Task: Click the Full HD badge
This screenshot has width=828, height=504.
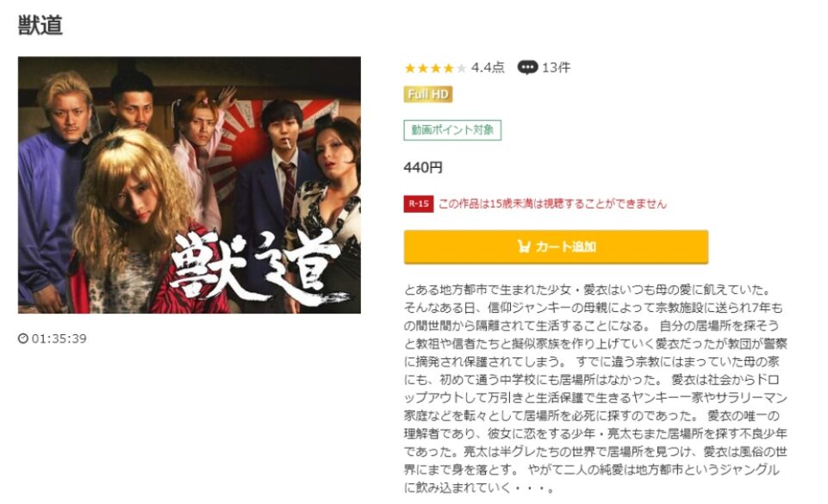Action: (x=427, y=95)
